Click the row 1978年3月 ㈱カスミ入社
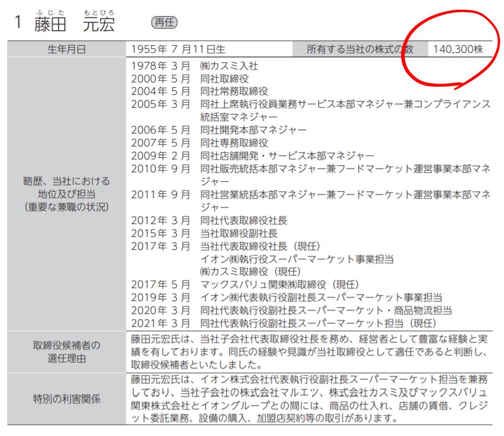 pos(194,66)
